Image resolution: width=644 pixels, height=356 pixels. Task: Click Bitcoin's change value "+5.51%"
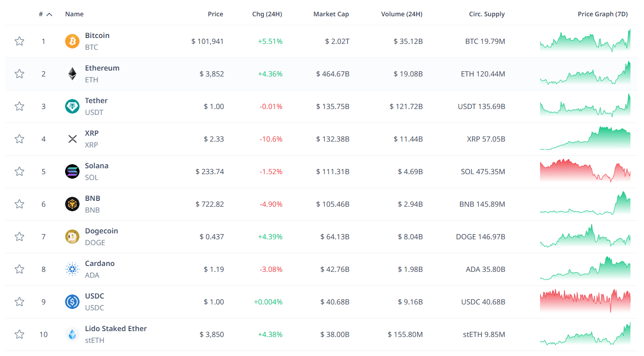pyautogui.click(x=270, y=41)
